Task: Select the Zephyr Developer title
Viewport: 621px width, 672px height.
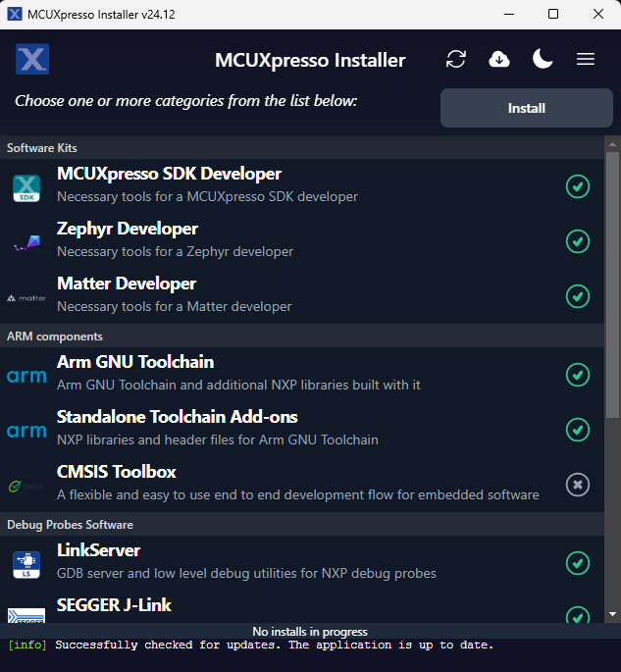Action: [128, 229]
